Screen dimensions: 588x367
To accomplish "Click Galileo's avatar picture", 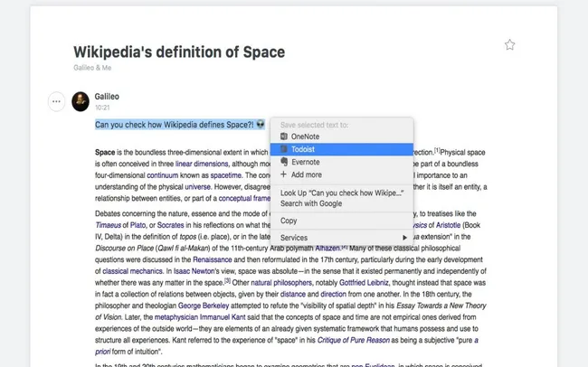I will click(80, 101).
